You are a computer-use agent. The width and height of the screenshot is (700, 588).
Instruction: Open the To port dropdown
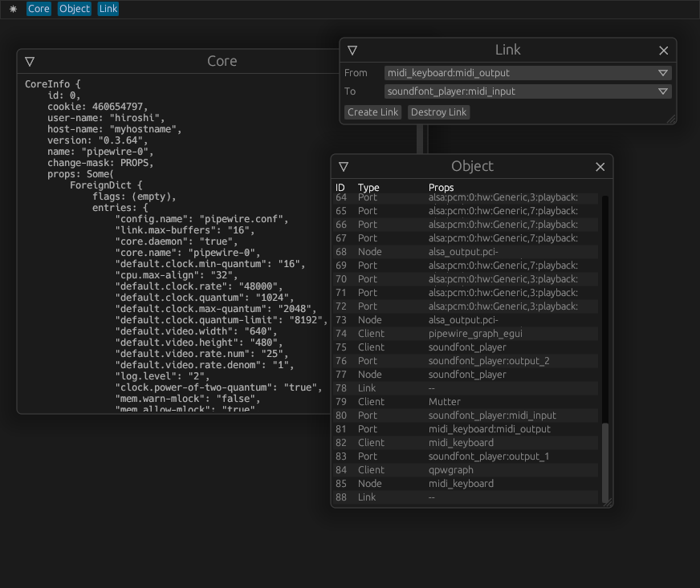(664, 91)
